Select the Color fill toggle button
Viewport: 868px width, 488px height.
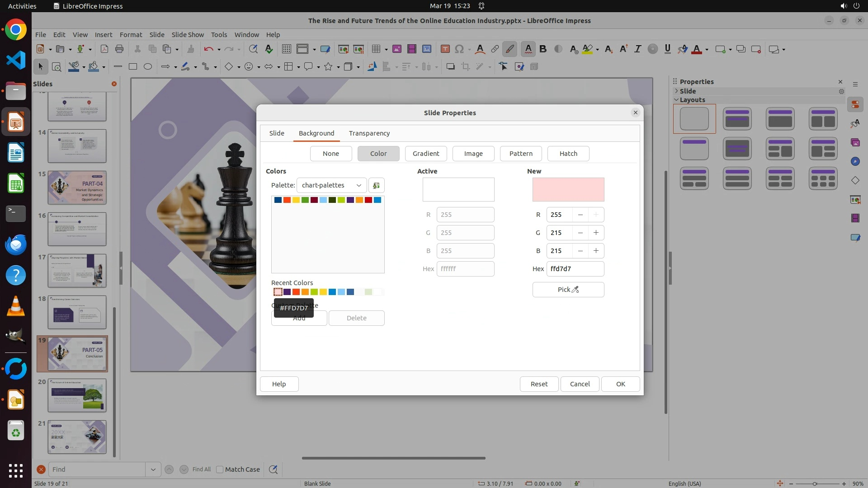378,154
